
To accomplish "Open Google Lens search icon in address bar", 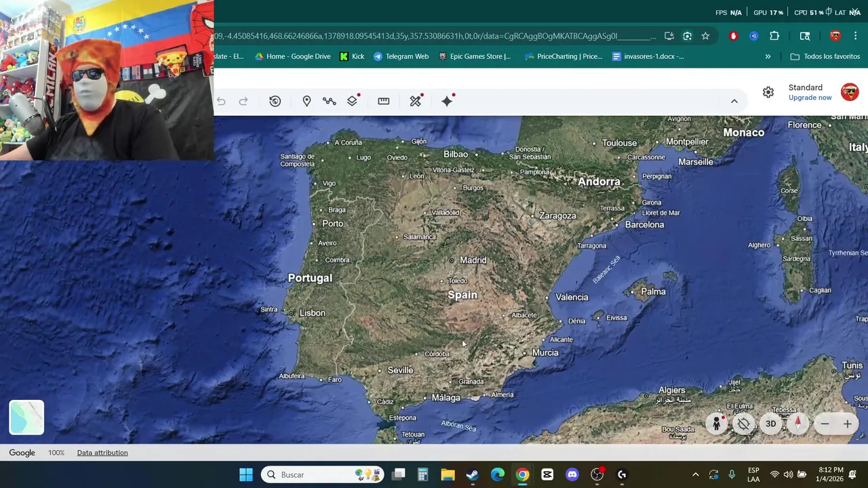I will pyautogui.click(x=687, y=36).
